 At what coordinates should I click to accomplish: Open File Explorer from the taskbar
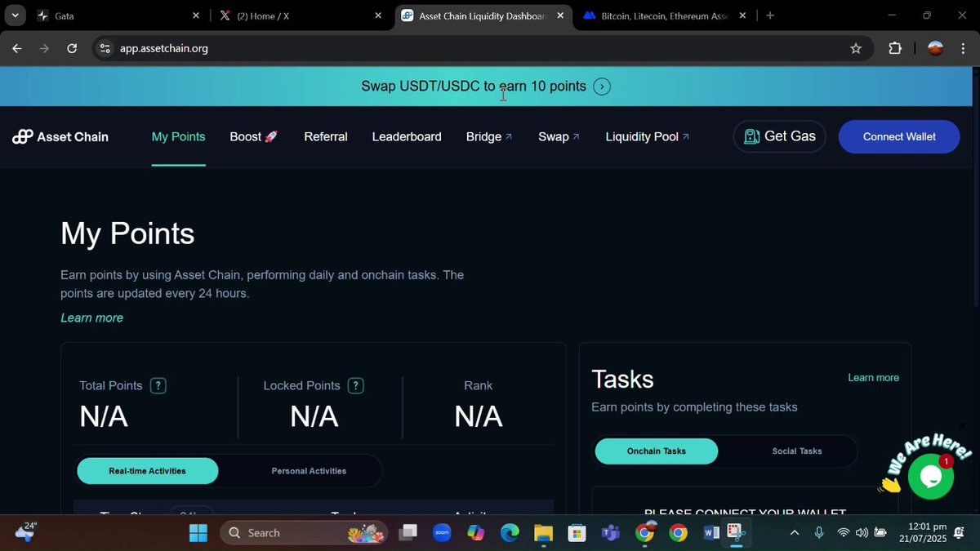tap(543, 533)
